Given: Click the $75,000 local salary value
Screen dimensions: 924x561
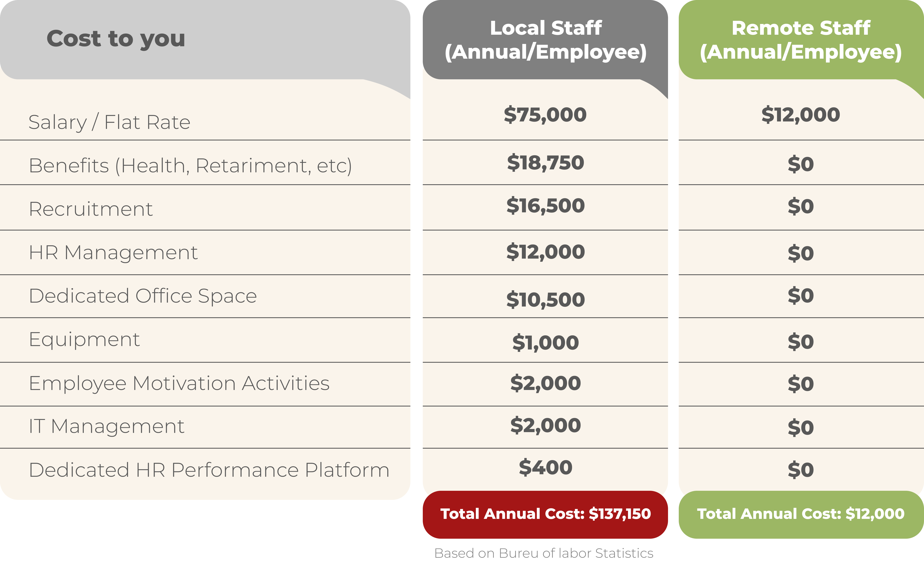Looking at the screenshot, I should [545, 115].
